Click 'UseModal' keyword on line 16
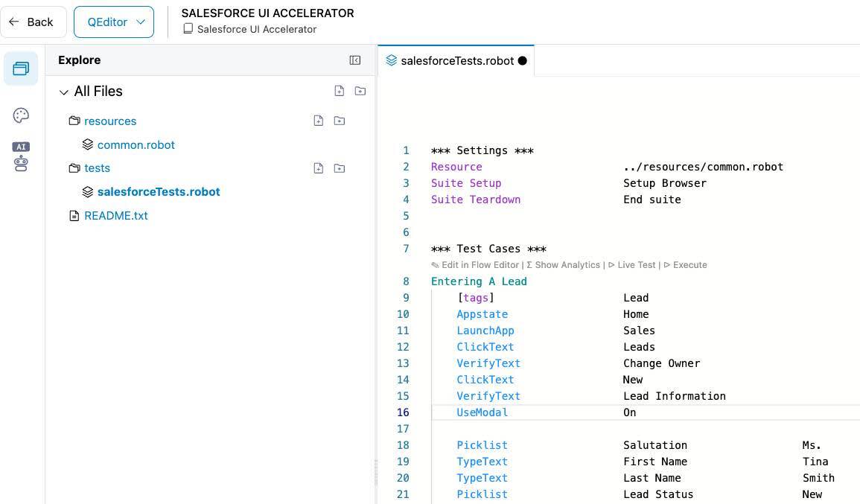The height and width of the screenshot is (504, 860). click(x=482, y=412)
